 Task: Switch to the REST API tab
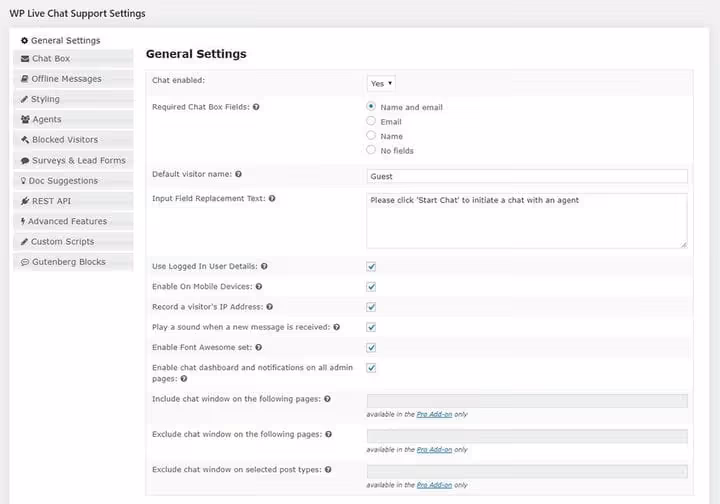(73, 201)
